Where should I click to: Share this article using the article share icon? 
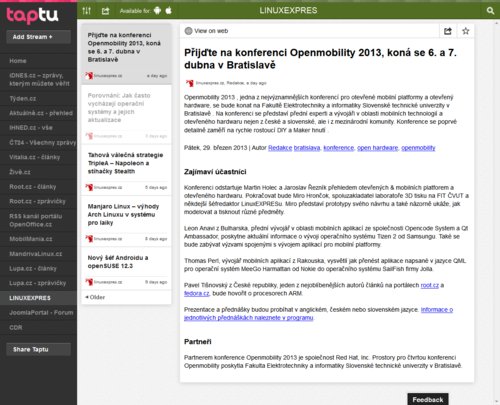click(448, 31)
